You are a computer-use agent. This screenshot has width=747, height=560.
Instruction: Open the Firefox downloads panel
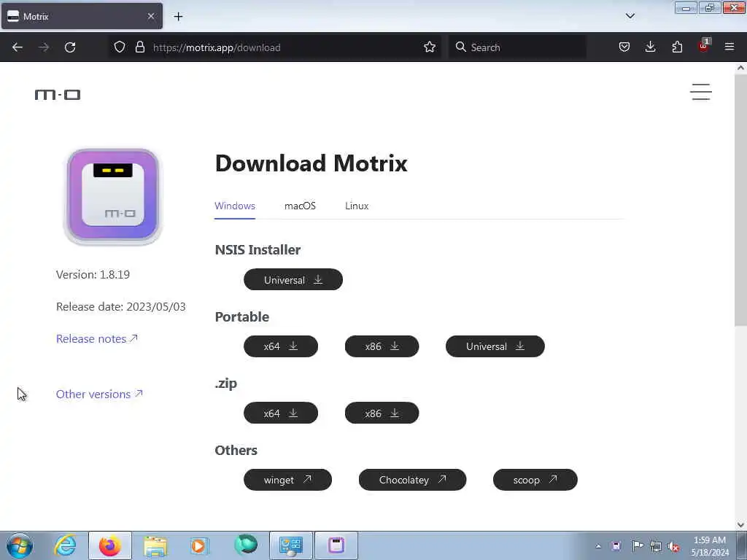(650, 47)
